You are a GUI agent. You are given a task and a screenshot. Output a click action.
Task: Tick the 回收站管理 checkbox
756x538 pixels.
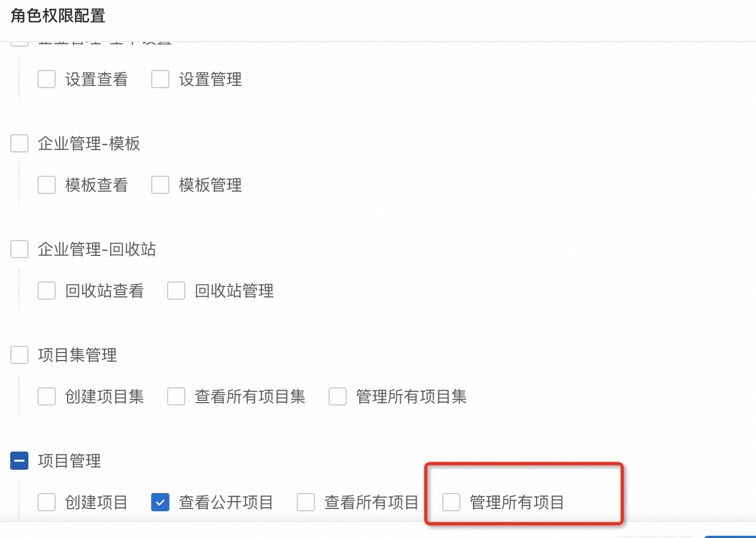pyautogui.click(x=176, y=291)
